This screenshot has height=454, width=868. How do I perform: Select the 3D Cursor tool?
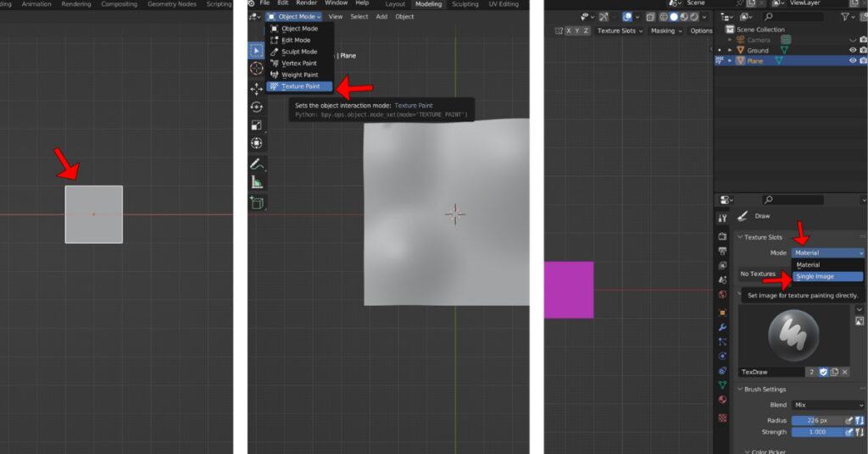tap(256, 68)
